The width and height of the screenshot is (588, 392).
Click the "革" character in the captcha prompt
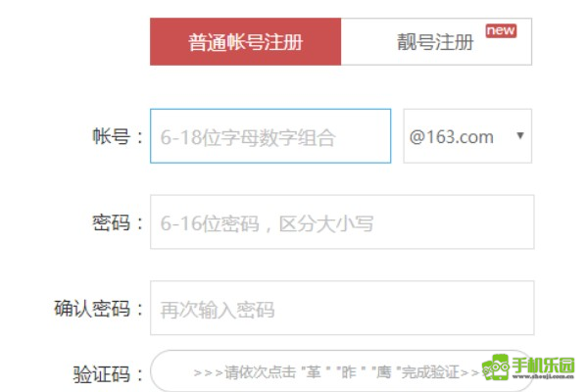point(314,372)
